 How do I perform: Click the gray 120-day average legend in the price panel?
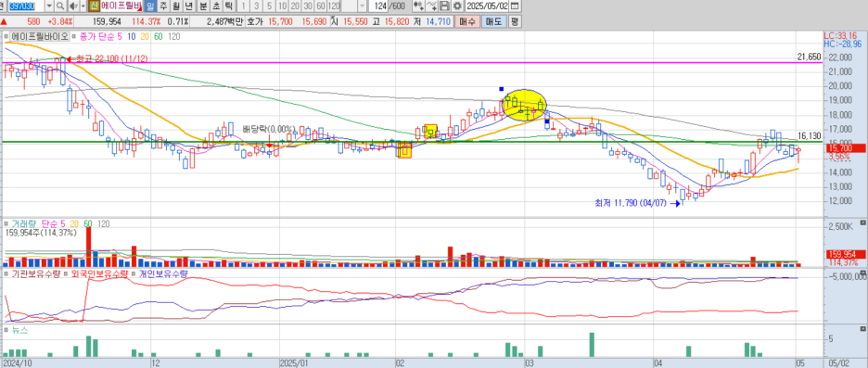pyautogui.click(x=173, y=36)
